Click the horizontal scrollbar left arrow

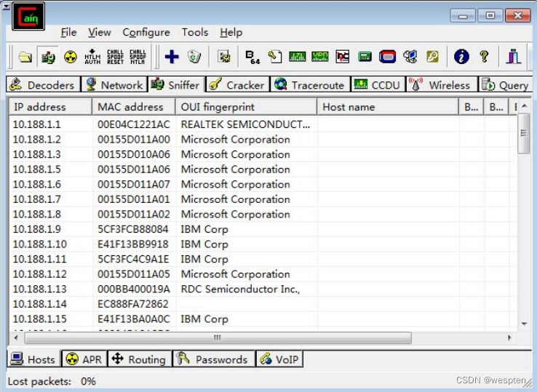16,337
